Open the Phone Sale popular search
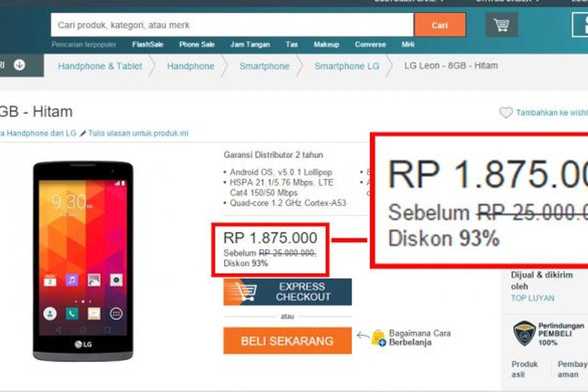The height and width of the screenshot is (392, 588). (197, 45)
